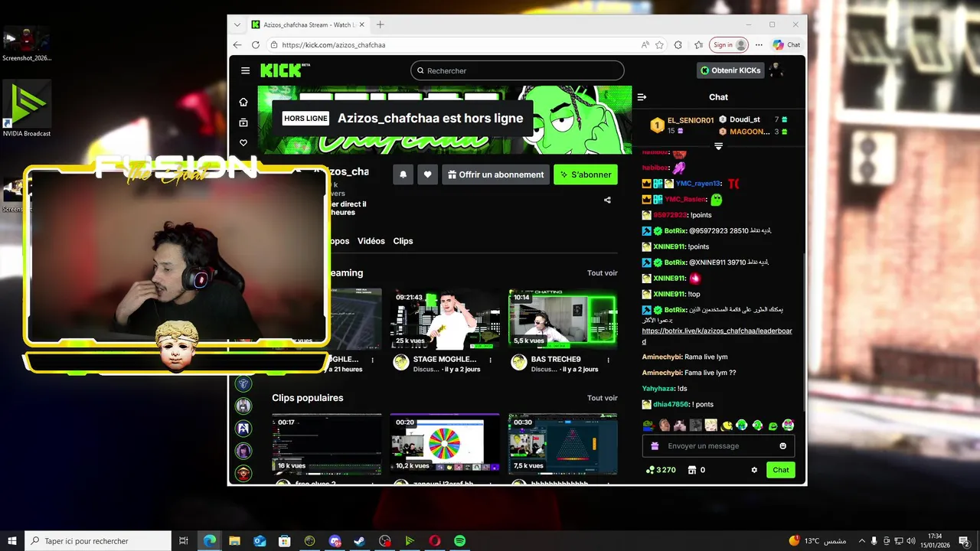This screenshot has width=980, height=551.
Task: Open Edge settings and more menu
Action: click(x=759, y=45)
